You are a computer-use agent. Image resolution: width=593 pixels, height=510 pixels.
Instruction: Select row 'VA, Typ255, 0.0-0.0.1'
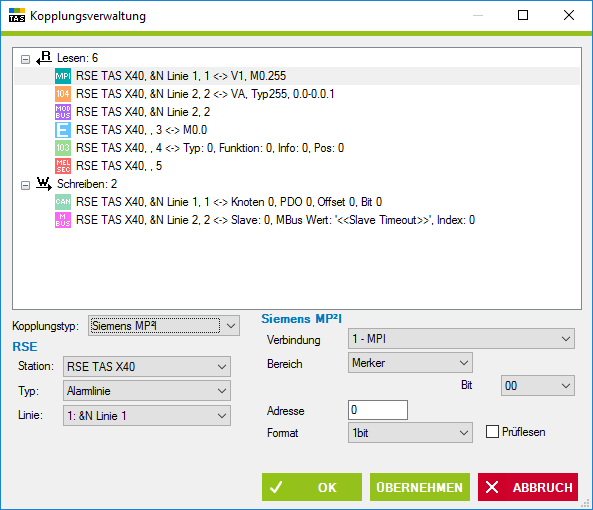click(205, 94)
